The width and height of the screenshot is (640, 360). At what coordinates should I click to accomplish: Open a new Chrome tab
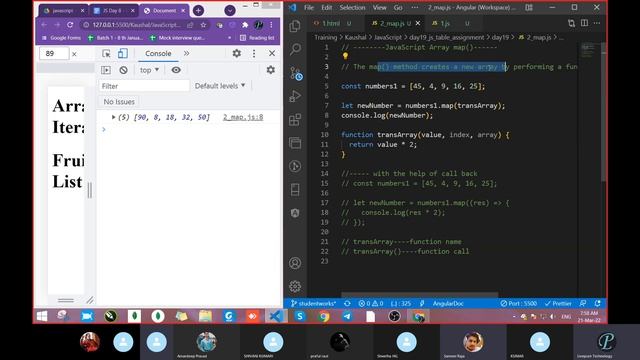click(198, 11)
